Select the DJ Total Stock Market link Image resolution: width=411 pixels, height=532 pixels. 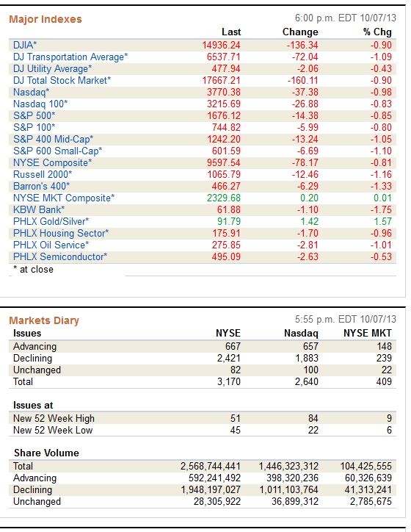point(62,80)
